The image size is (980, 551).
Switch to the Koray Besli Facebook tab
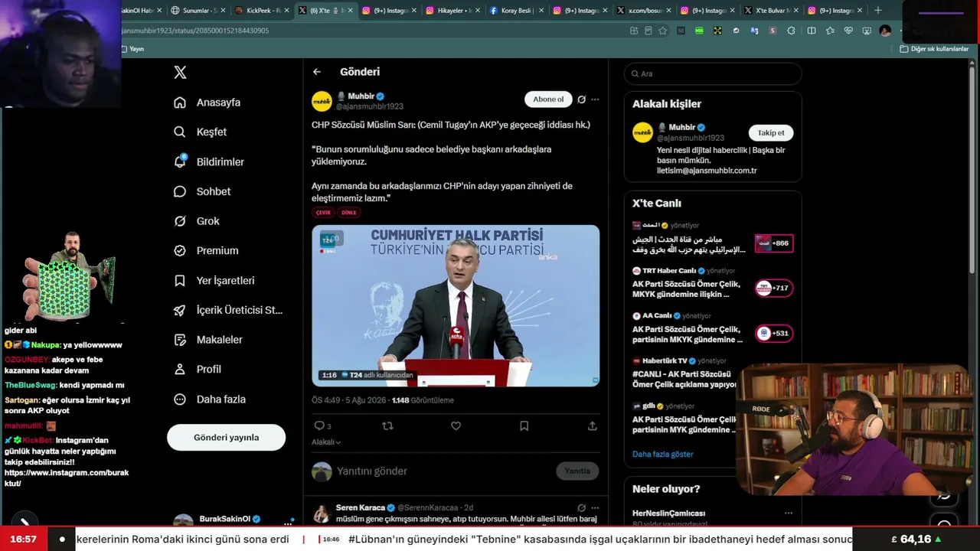point(516,11)
